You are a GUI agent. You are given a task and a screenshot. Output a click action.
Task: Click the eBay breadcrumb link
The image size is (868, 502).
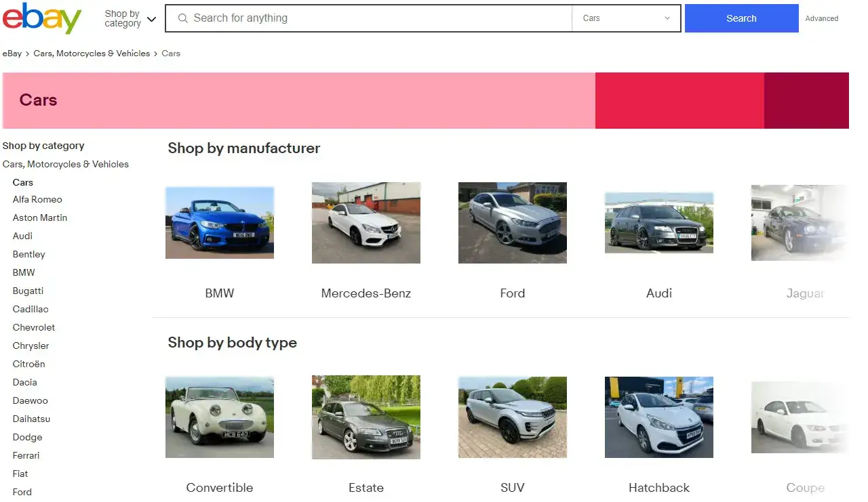tap(12, 53)
